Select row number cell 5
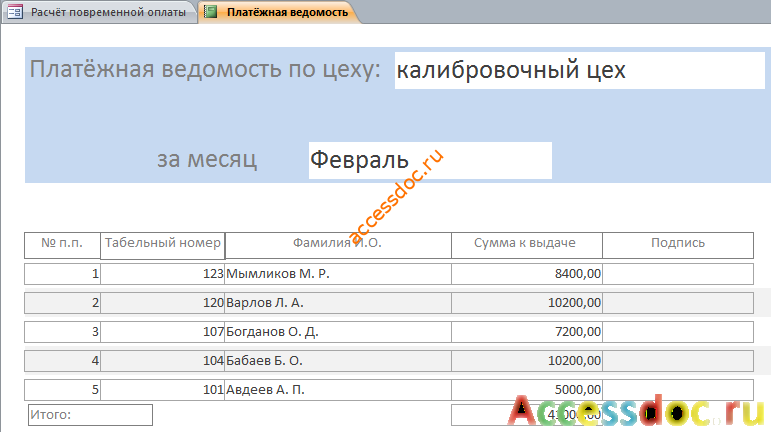The image size is (771, 432). point(62,390)
